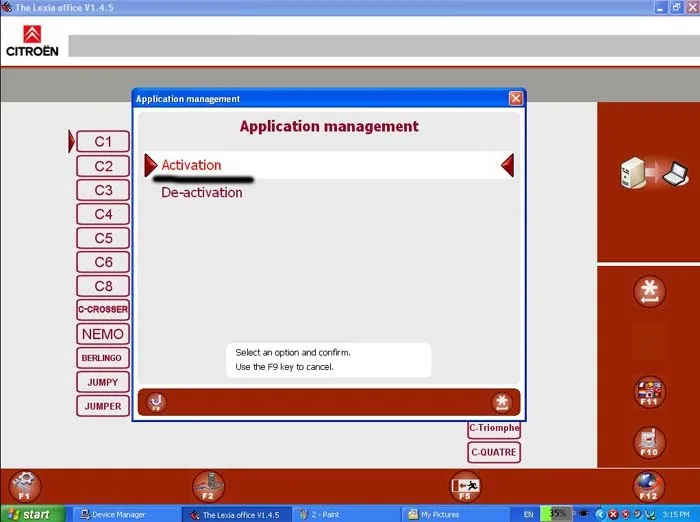The height and width of the screenshot is (522, 700).
Task: Select the Activation option
Action: (x=329, y=165)
